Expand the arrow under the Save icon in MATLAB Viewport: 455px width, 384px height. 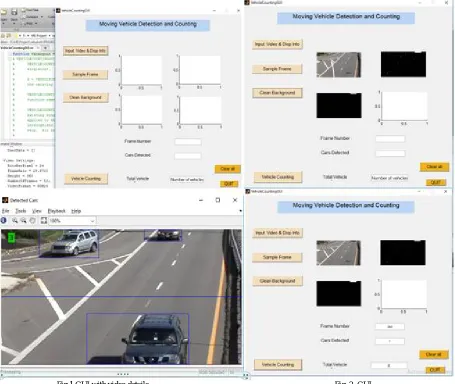[14, 24]
